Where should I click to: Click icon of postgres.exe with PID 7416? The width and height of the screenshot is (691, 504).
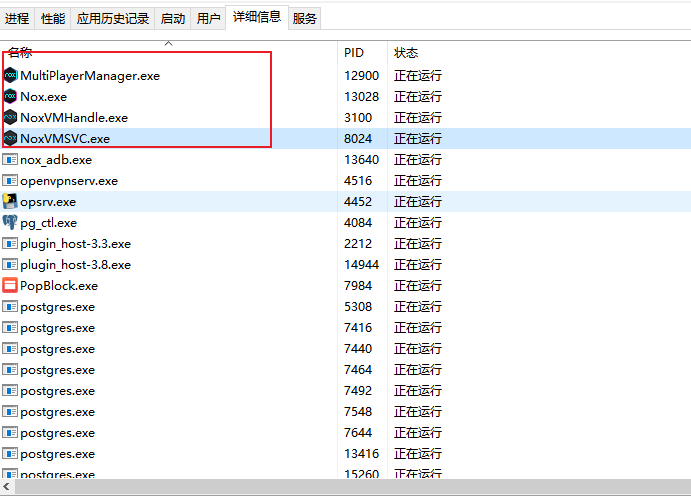click(x=10, y=328)
